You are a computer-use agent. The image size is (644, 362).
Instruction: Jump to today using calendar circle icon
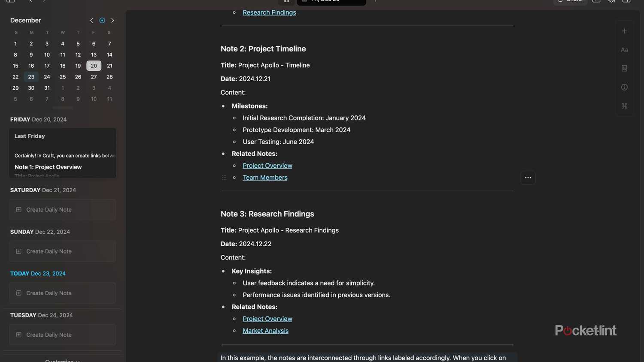point(102,20)
